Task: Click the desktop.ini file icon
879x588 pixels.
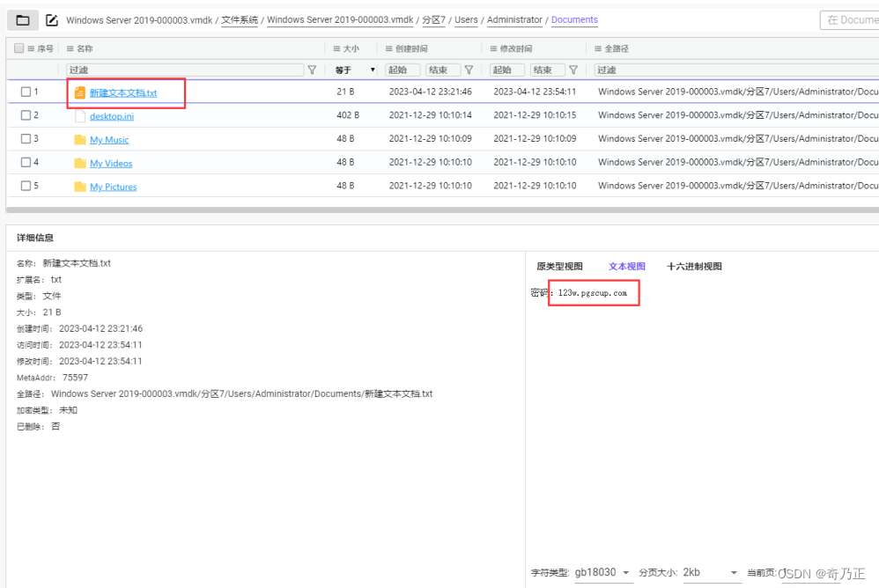Action: coord(79,116)
